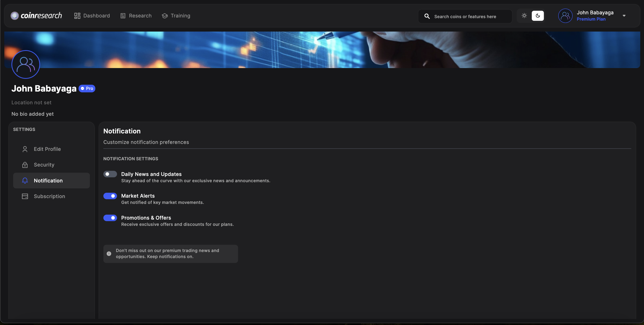Click the NOTIFICATION SETTINGS heading
The width and height of the screenshot is (644, 325).
point(131,159)
